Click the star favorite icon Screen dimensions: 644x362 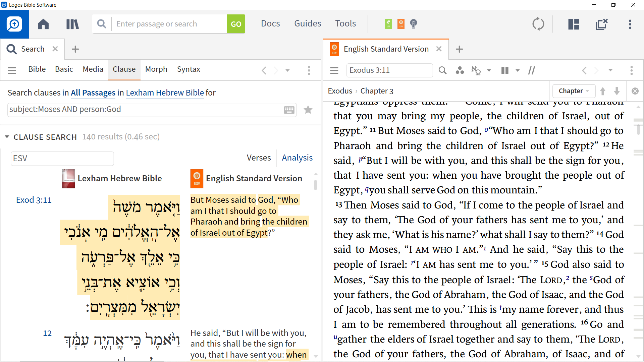(308, 110)
